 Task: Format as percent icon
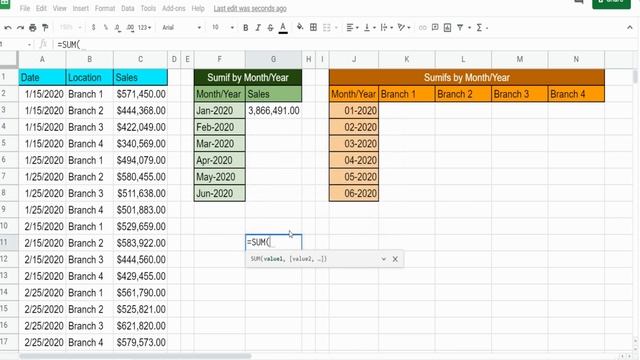pyautogui.click(x=106, y=27)
